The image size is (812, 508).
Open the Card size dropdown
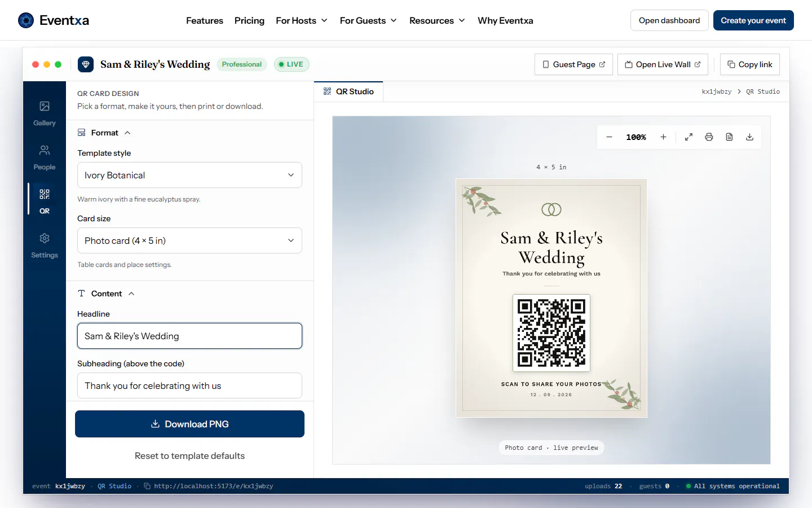(x=189, y=240)
